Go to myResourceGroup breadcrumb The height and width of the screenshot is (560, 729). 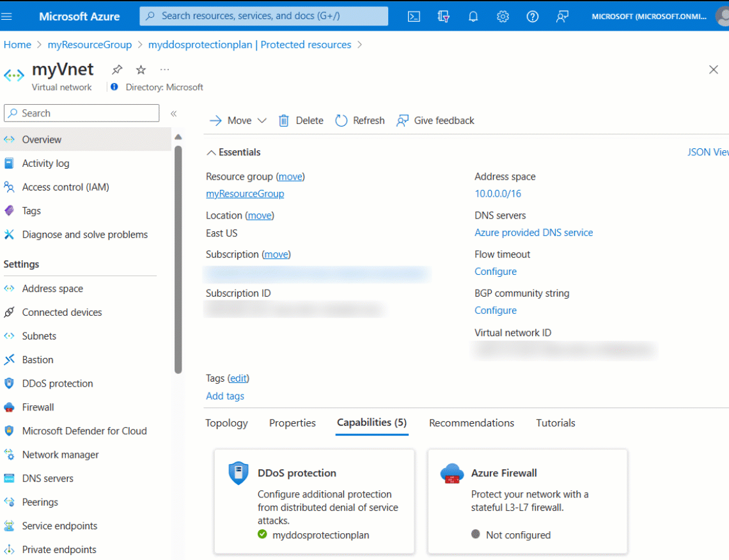point(90,45)
